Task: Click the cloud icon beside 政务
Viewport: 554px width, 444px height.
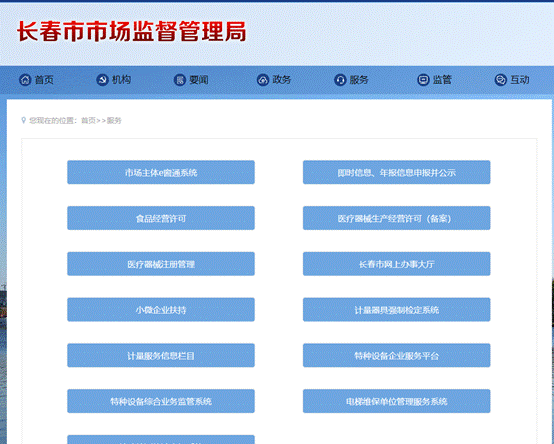Action: 263,80
